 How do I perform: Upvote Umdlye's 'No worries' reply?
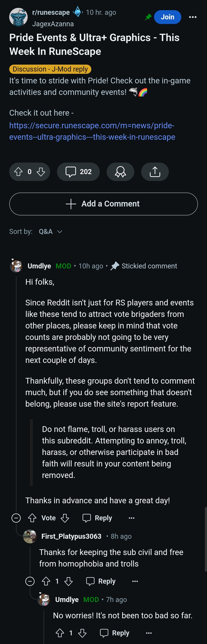[x=60, y=633]
